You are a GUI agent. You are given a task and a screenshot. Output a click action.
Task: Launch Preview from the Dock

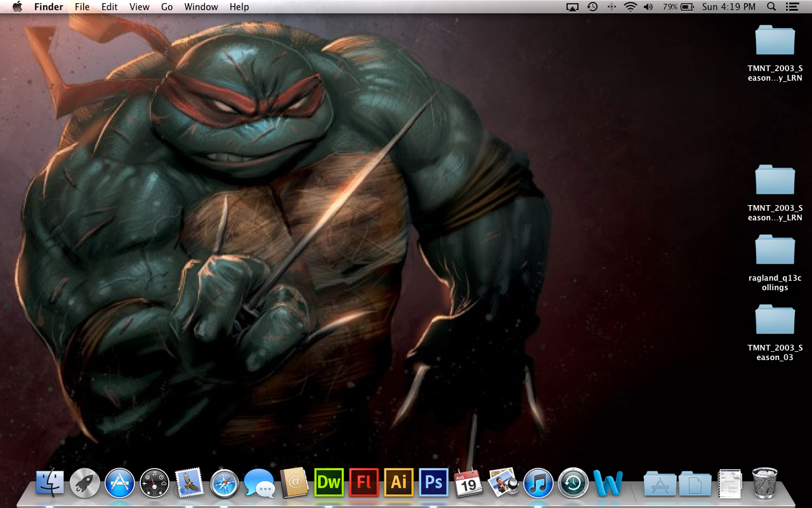tap(504, 484)
